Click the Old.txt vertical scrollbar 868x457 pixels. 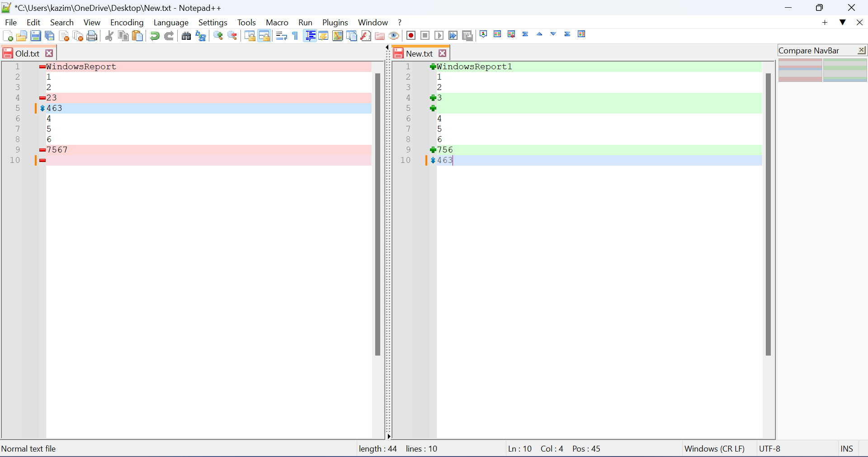[377, 214]
